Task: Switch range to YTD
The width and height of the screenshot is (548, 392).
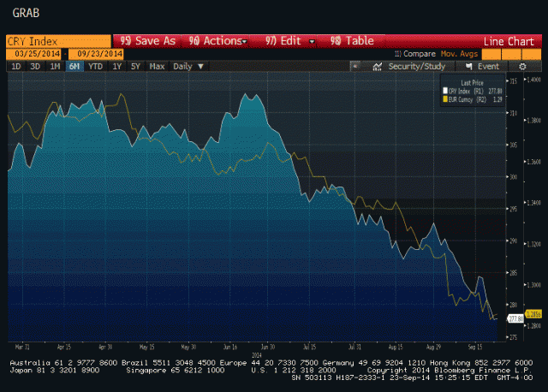Action: tap(95, 66)
